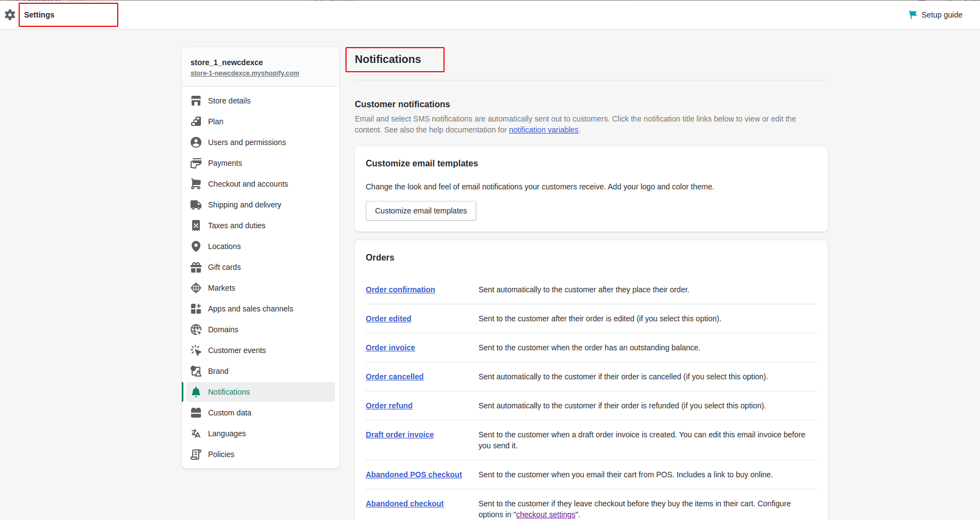The image size is (980, 520).
Task: Open the Order invoice template
Action: [390, 348]
